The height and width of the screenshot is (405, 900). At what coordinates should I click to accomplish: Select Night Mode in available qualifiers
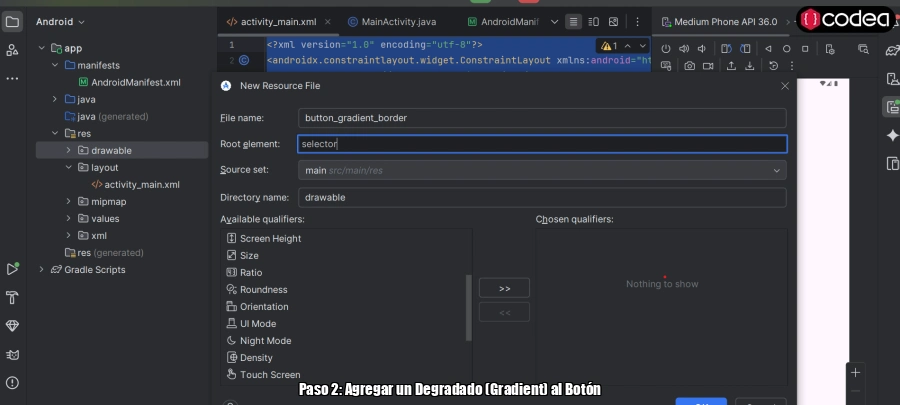pos(265,341)
